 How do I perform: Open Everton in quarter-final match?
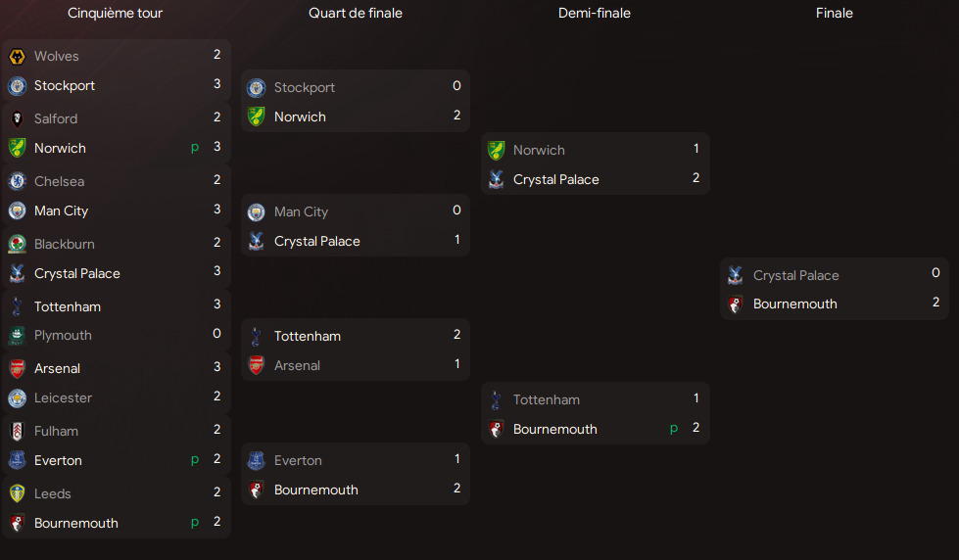pyautogui.click(x=298, y=460)
